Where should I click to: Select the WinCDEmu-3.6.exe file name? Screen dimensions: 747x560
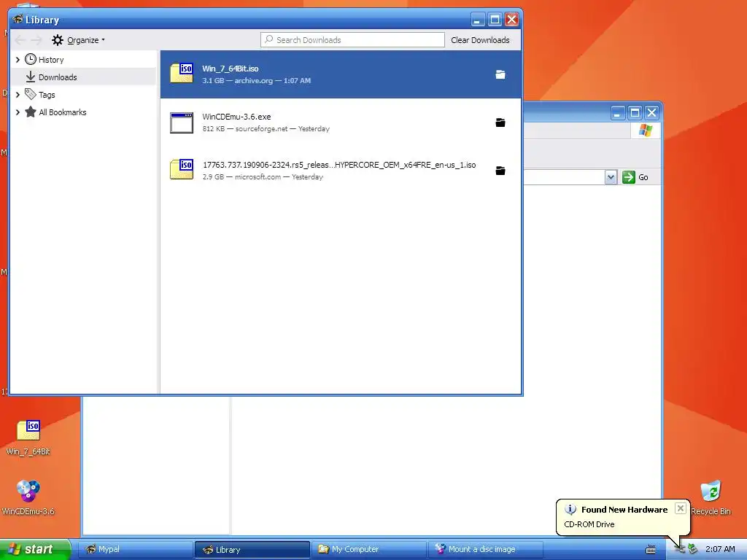(x=236, y=117)
